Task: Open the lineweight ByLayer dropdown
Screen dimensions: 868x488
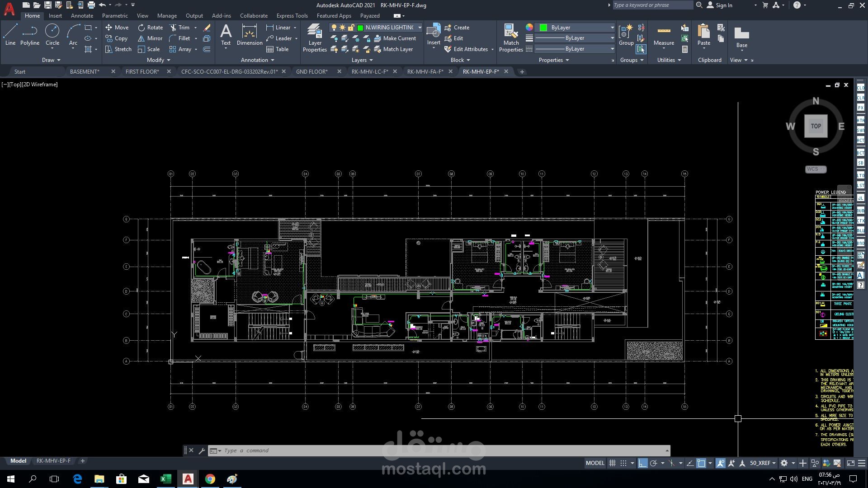Action: [575, 38]
